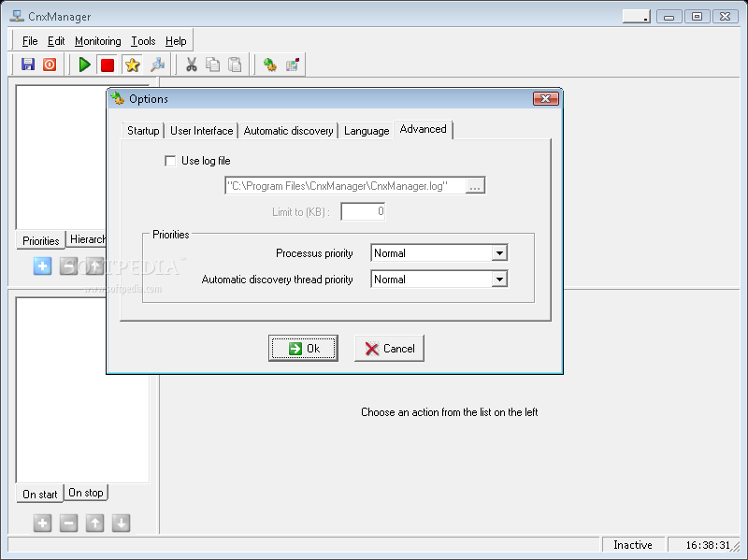The image size is (748, 560).
Task: Add a priority with the blue plus button
Action: 42,266
